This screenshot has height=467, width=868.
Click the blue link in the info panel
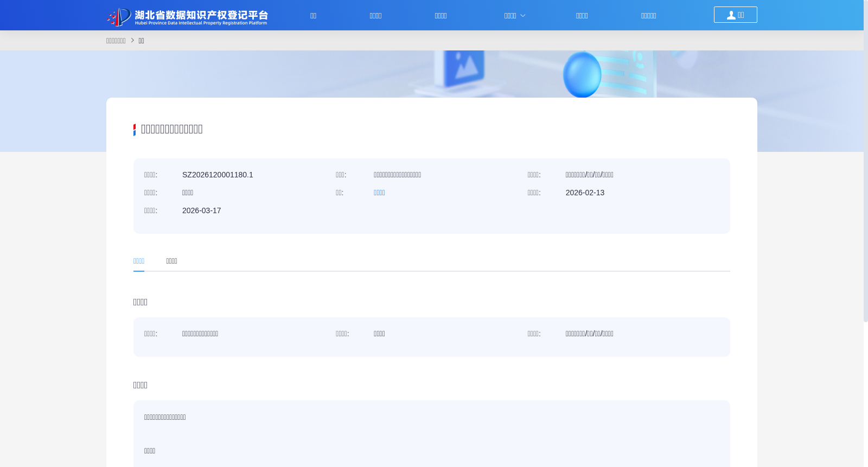point(379,193)
